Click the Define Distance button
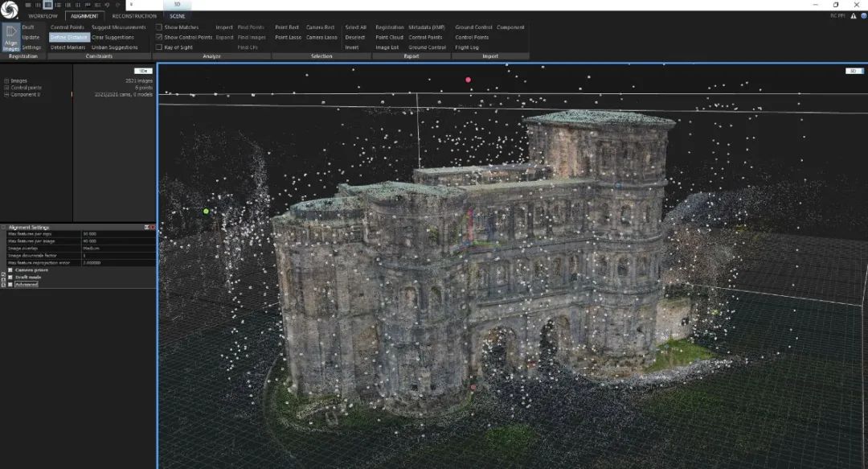The height and width of the screenshot is (469, 868). pyautogui.click(x=68, y=37)
